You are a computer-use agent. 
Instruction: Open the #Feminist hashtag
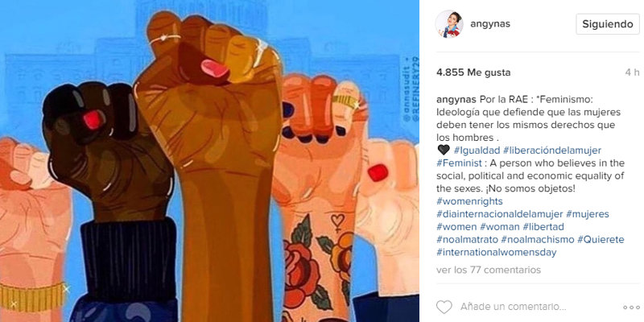tap(459, 163)
